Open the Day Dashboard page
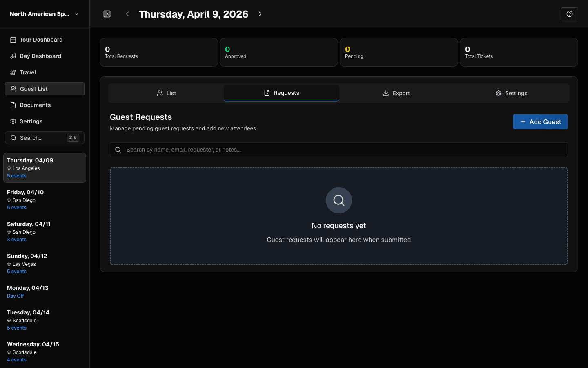The image size is (588, 368). tap(40, 56)
